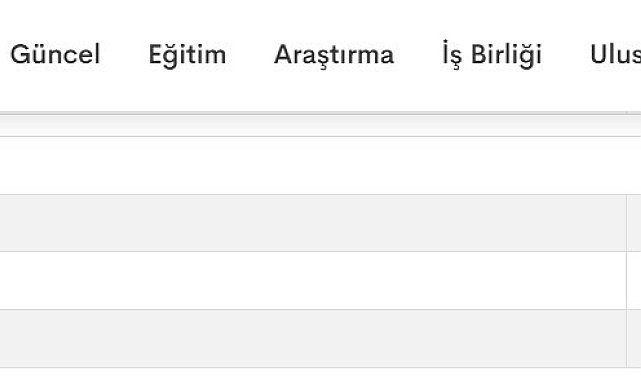641x380 pixels.
Task: Open the Güncel navigation menu
Action: click(55, 54)
